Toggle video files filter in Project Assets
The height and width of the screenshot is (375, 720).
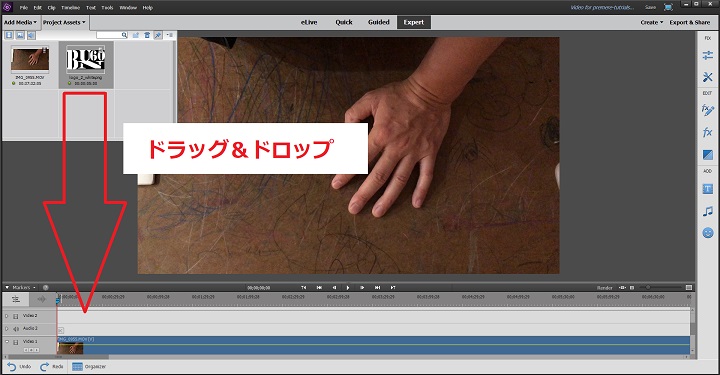coord(9,35)
